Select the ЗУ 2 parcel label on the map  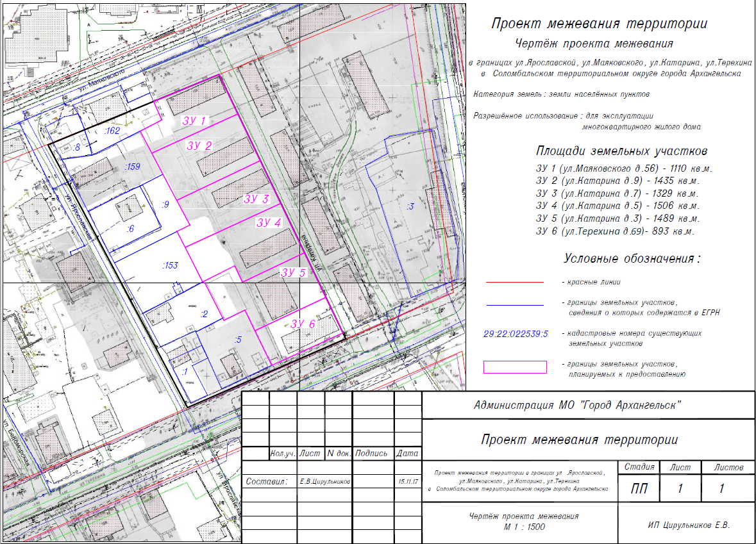click(199, 145)
